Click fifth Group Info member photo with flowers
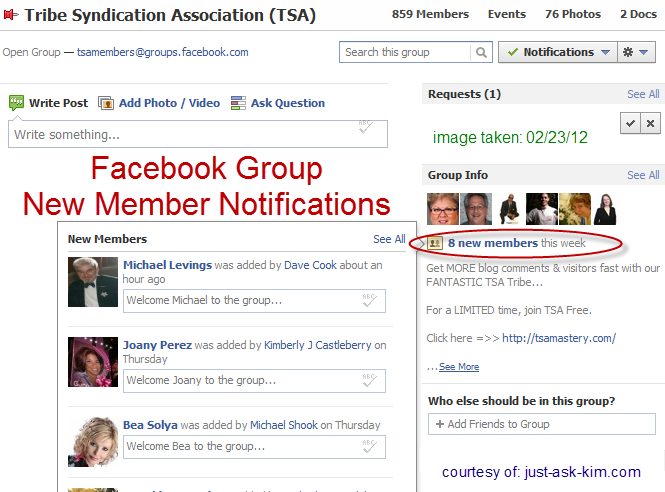 click(575, 209)
